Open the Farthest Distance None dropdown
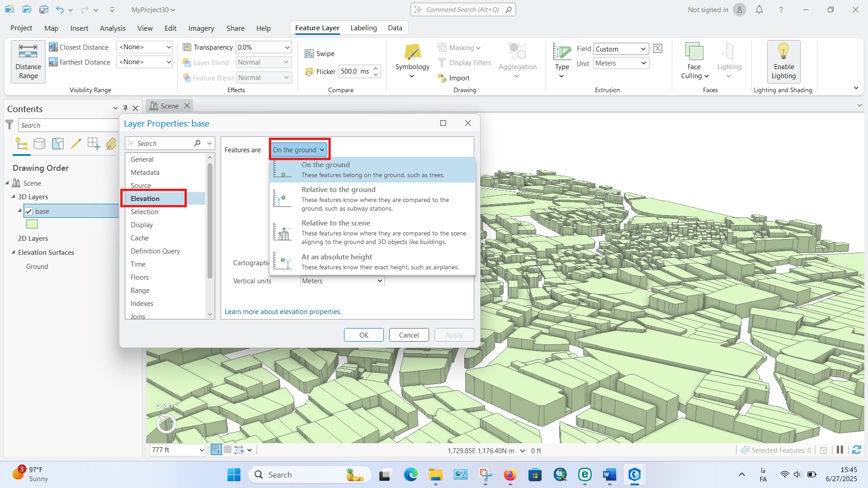Image resolution: width=868 pixels, height=488 pixels. point(145,62)
